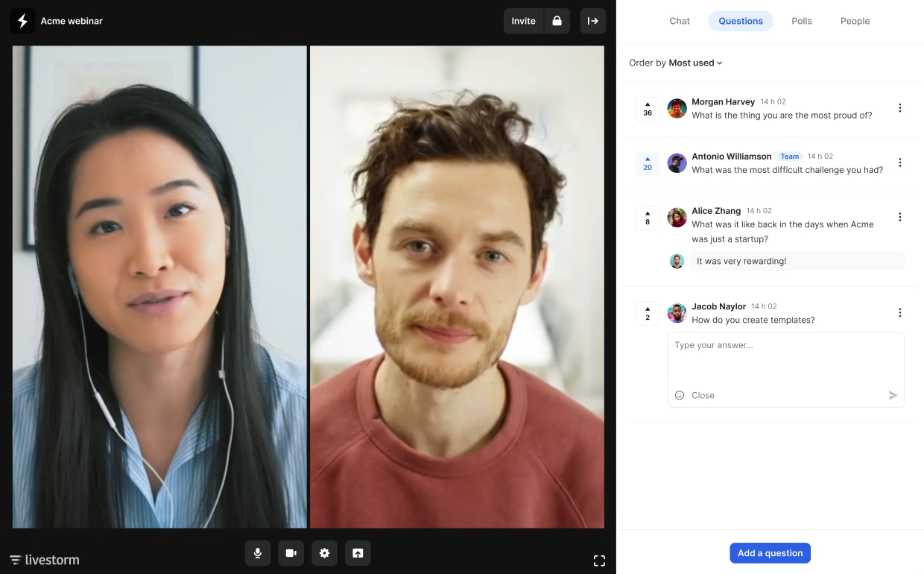
Task: Toggle the camera video button
Action: [x=291, y=553]
